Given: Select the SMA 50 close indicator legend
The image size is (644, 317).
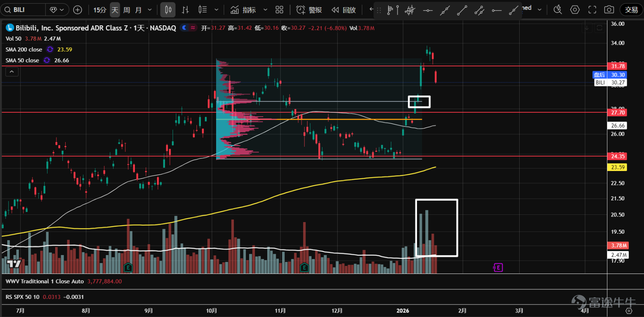Looking at the screenshot, I should point(22,60).
